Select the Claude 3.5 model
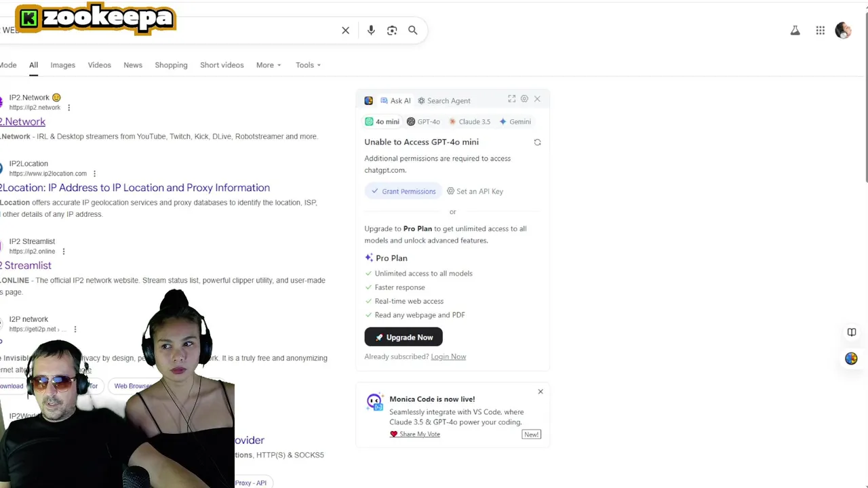868x488 pixels. pyautogui.click(x=469, y=121)
